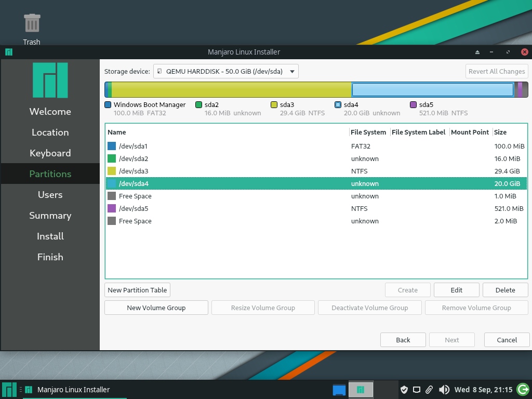Viewport: 532px width, 399px height.
Task: Open the Storage device dropdown
Action: click(x=226, y=71)
